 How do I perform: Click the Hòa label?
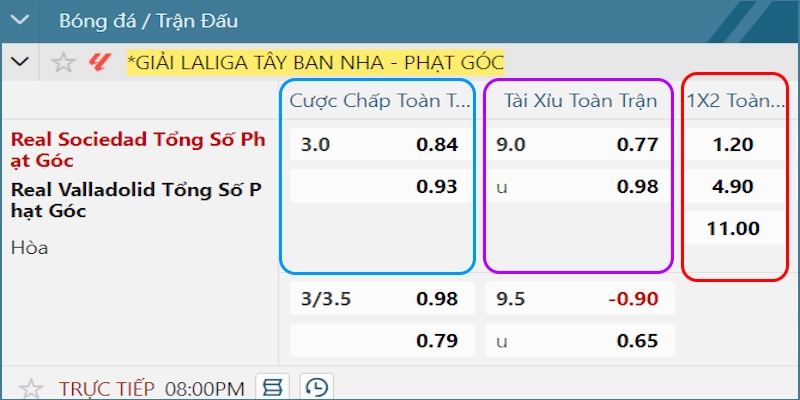(x=30, y=248)
